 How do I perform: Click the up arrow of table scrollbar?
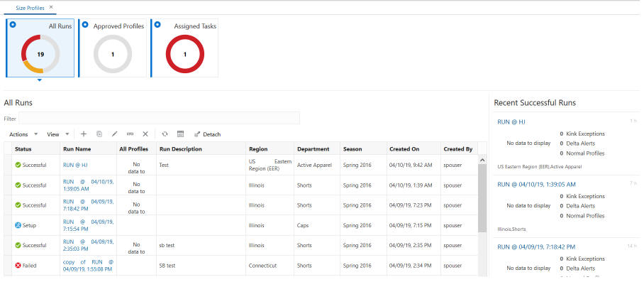[x=482, y=160]
